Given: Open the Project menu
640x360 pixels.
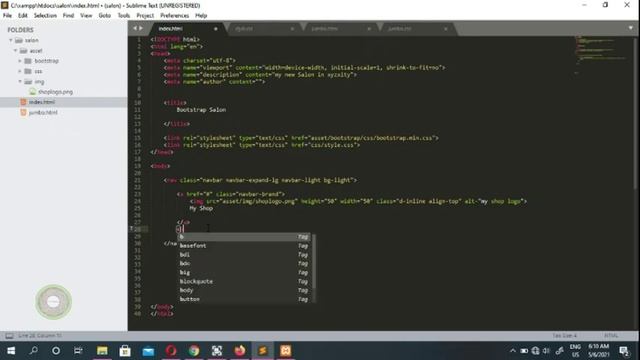Looking at the screenshot, I should [145, 16].
